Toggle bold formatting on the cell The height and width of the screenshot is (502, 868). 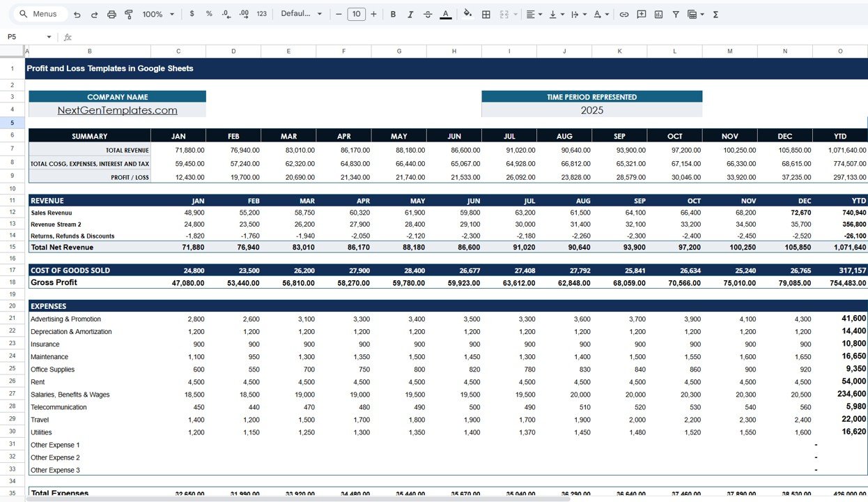tap(393, 14)
